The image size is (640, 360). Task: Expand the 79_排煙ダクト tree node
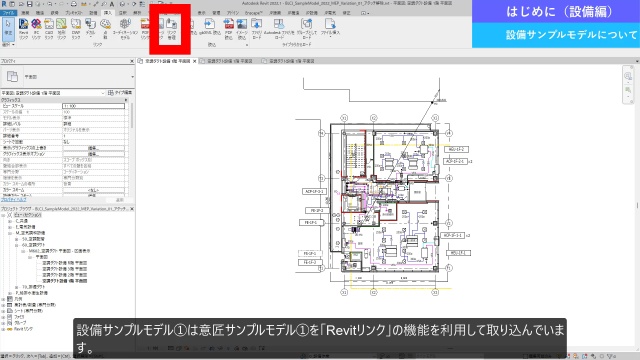click(x=17, y=287)
